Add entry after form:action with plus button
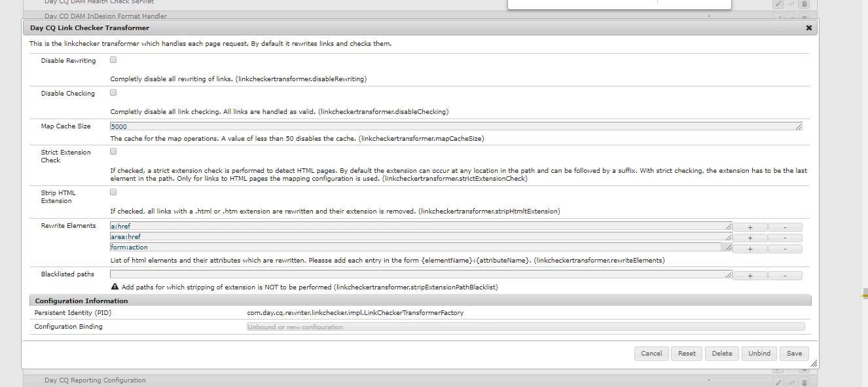Viewport: 868px width, 387px height. click(750, 249)
